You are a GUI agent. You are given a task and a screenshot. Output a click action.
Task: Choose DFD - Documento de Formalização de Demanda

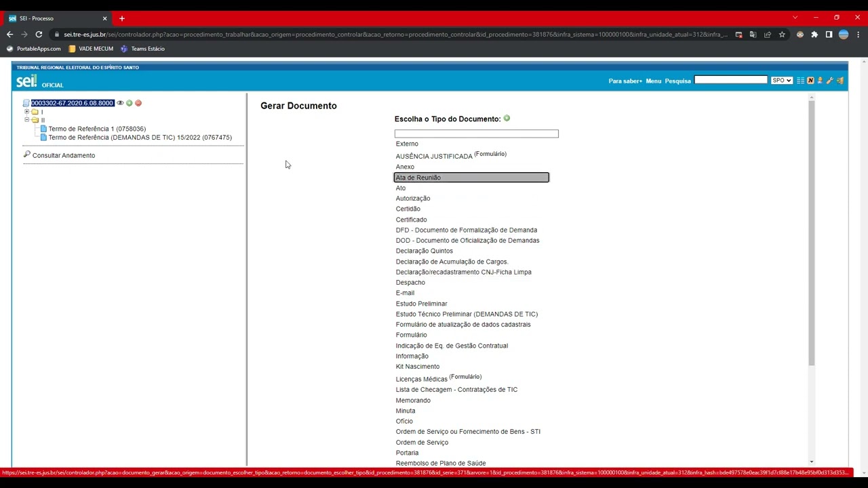coord(467,230)
